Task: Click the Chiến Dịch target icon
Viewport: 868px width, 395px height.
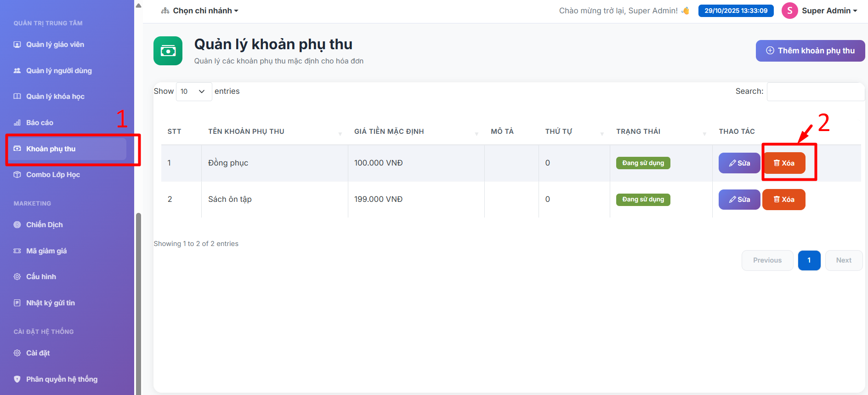Action: tap(17, 225)
